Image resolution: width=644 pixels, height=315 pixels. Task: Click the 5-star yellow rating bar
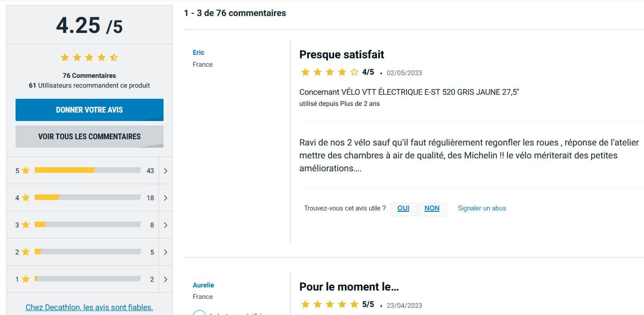tap(64, 170)
